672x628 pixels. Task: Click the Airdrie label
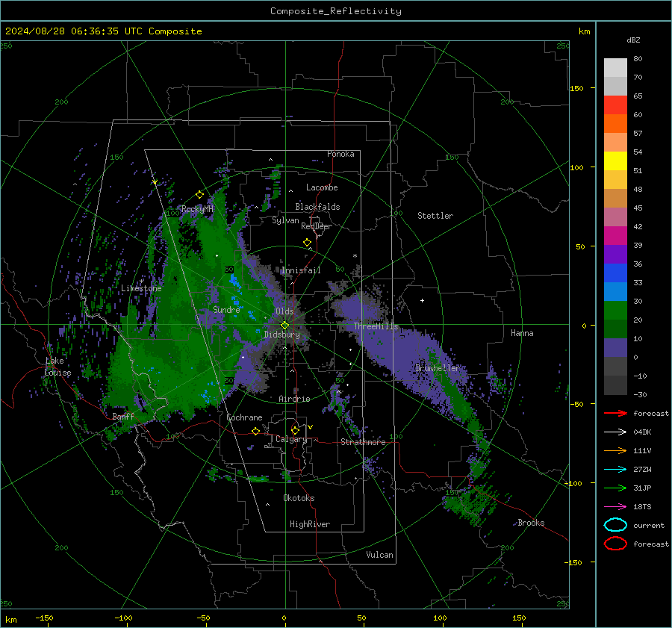[x=294, y=399]
